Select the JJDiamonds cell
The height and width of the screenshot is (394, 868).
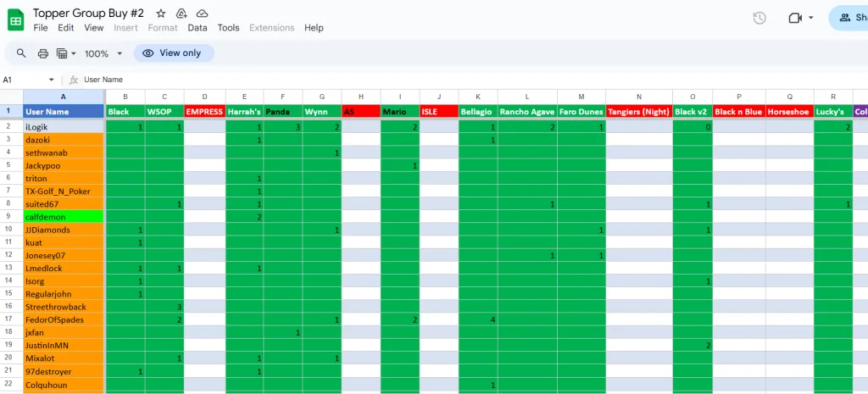[63, 230]
